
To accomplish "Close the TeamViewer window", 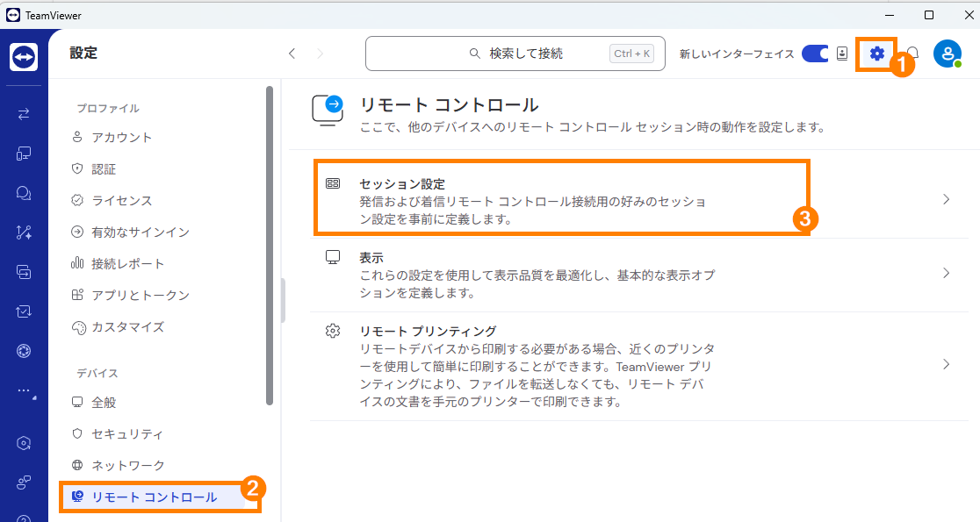I will pyautogui.click(x=969, y=15).
